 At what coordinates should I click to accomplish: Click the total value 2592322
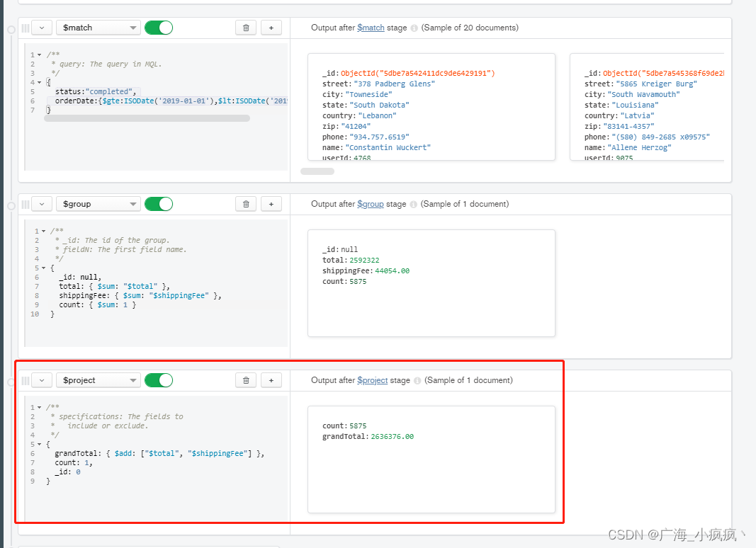pyautogui.click(x=364, y=261)
